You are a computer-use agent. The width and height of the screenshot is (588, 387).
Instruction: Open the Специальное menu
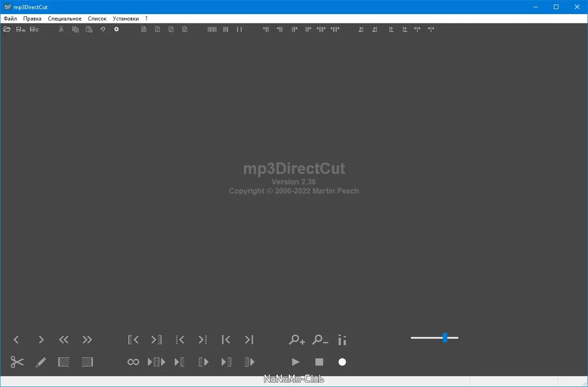(65, 19)
